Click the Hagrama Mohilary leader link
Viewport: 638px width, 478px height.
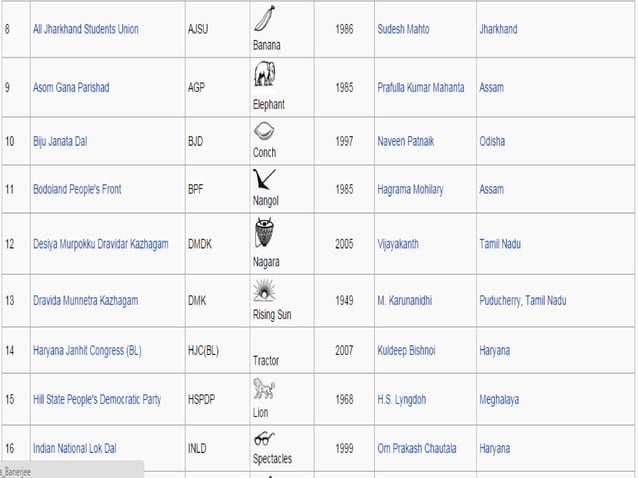410,190
